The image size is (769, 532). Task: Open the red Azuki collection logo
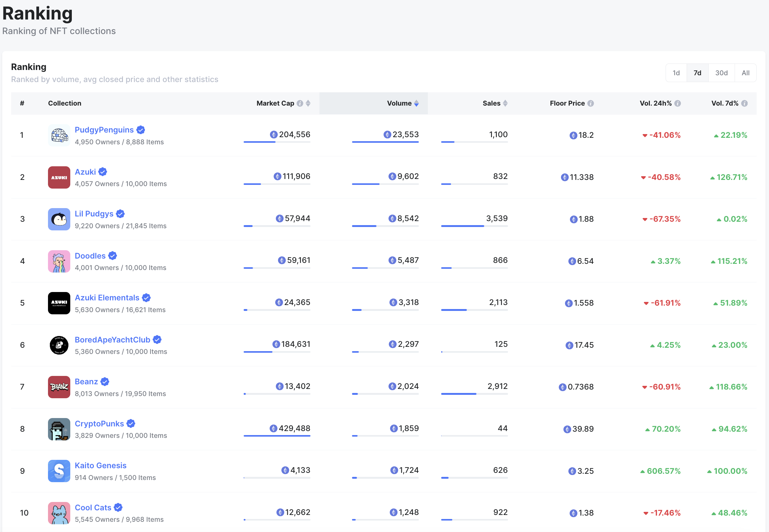pyautogui.click(x=59, y=177)
